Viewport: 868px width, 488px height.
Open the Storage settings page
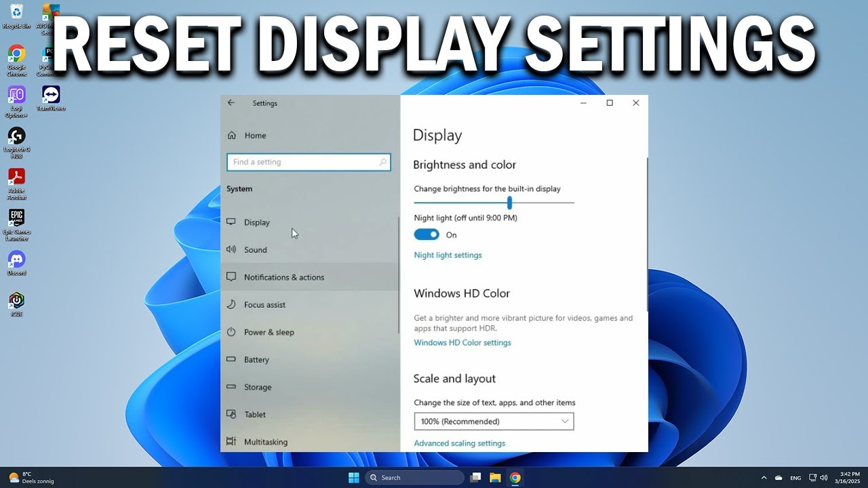[309, 387]
